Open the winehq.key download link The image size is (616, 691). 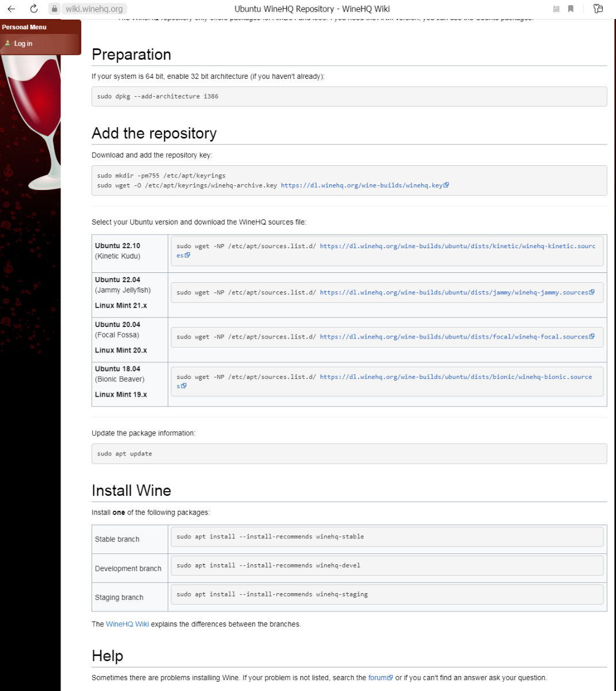[x=362, y=185]
